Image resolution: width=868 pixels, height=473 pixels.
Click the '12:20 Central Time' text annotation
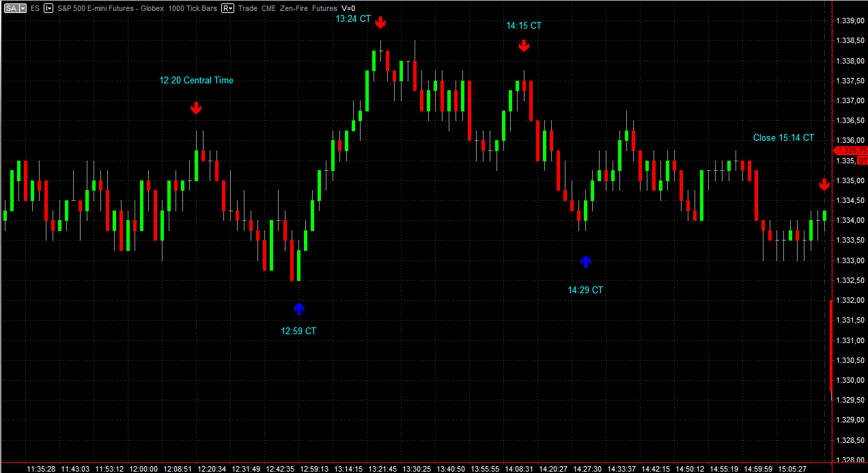click(x=196, y=81)
